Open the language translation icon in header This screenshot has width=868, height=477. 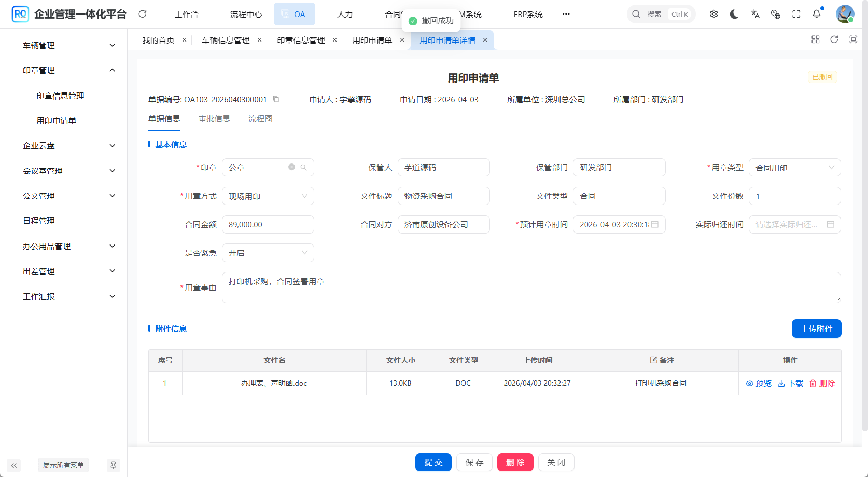pyautogui.click(x=755, y=14)
